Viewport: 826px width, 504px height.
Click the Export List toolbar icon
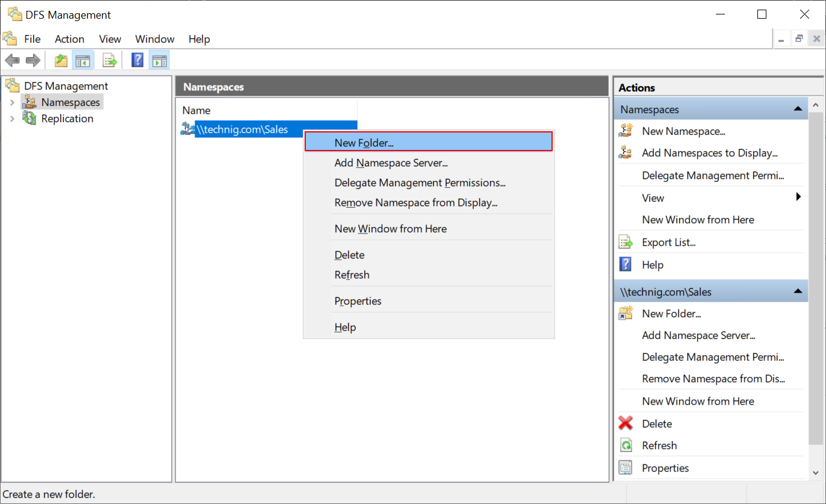point(109,60)
